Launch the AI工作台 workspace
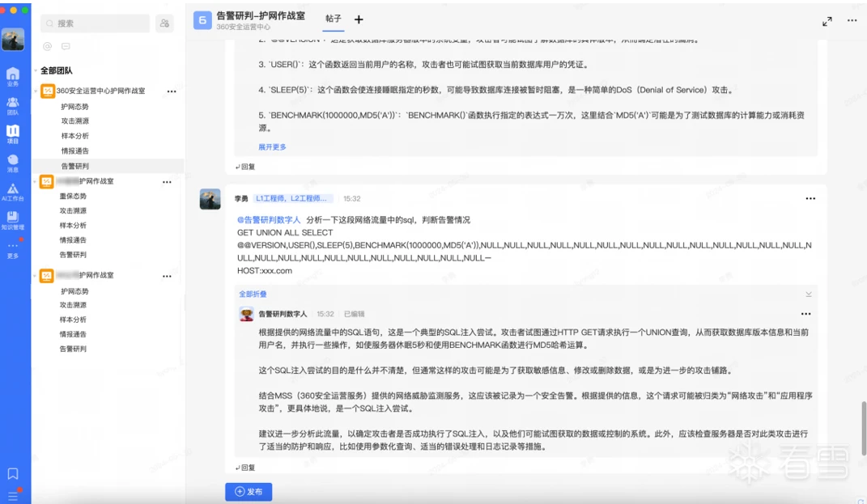 click(x=13, y=192)
